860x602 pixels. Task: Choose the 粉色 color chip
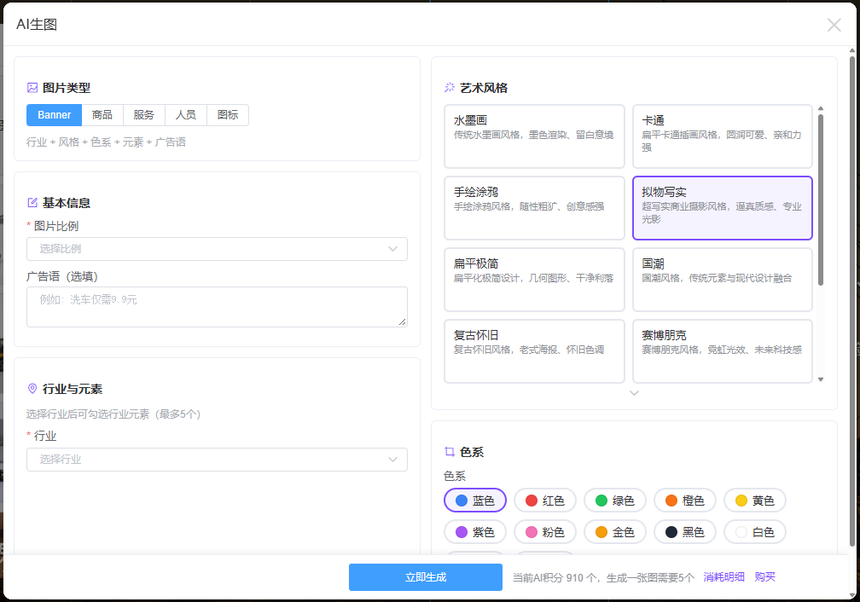[545, 532]
